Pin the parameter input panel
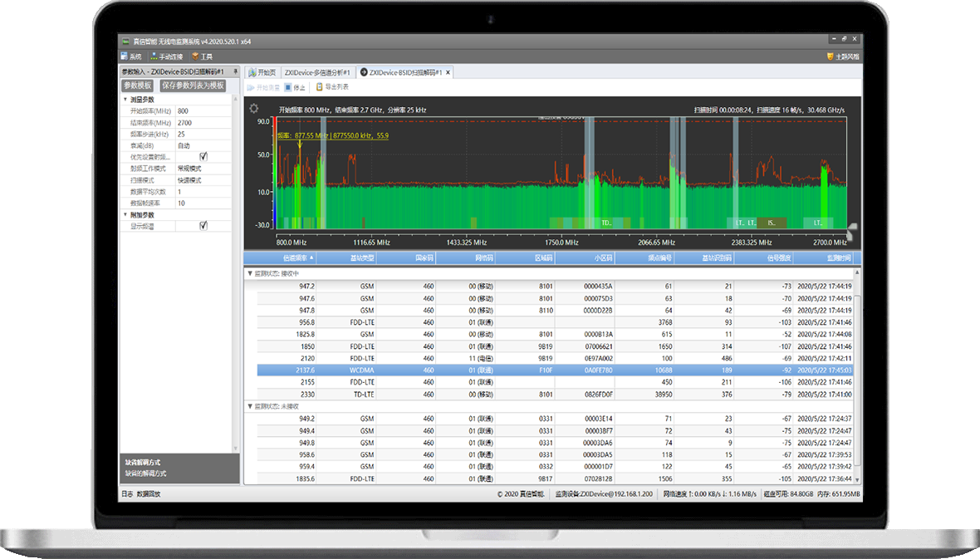 pos(236,71)
